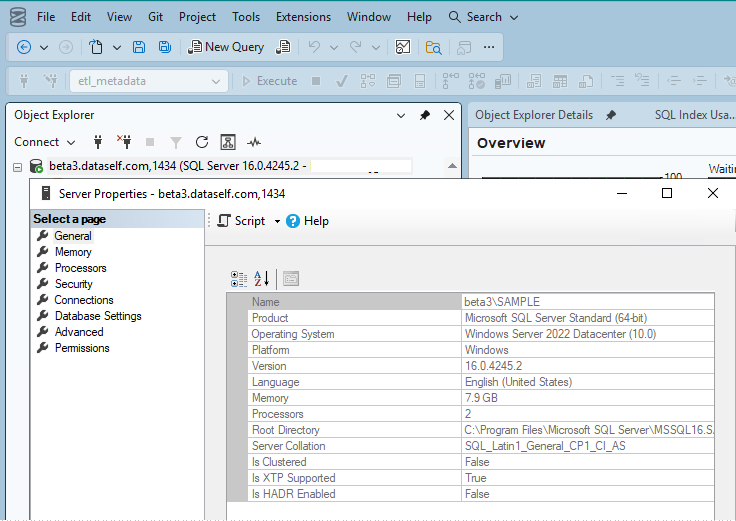Click the Undo arrow icon

314,47
